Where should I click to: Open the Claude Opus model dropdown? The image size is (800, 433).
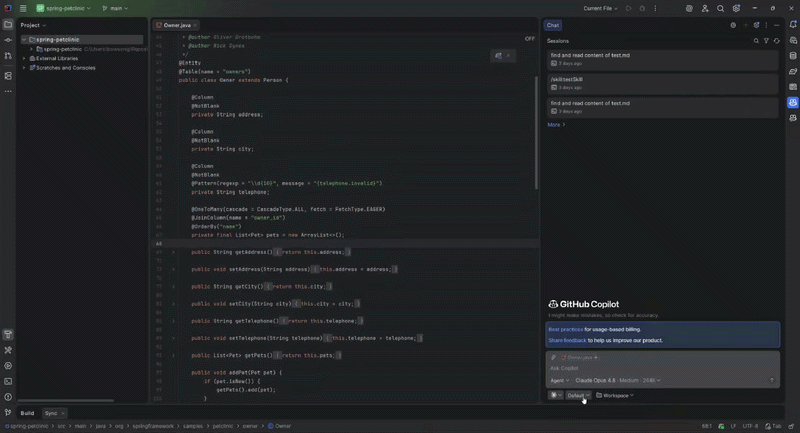point(617,380)
